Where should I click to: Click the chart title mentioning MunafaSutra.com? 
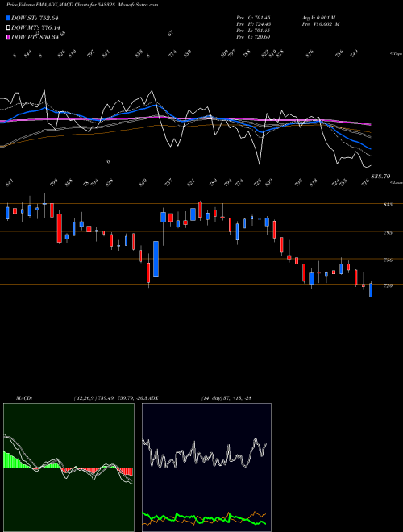(x=82, y=5)
